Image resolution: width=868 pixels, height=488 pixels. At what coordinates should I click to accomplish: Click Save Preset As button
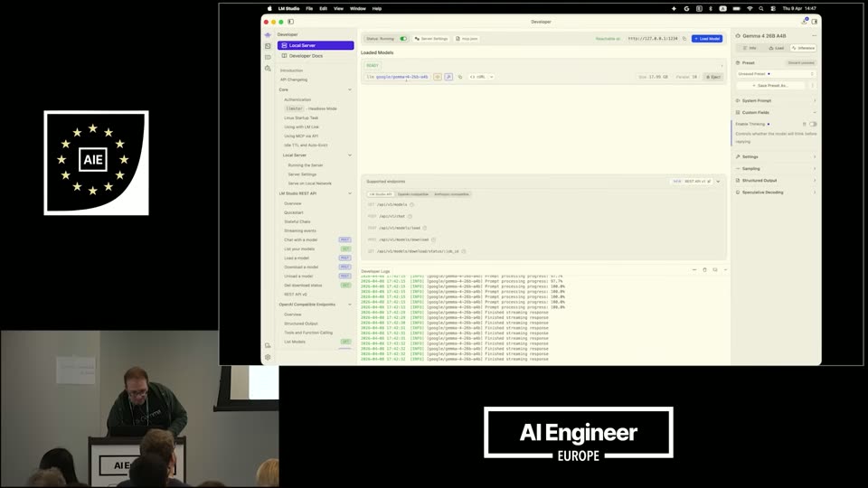(771, 86)
